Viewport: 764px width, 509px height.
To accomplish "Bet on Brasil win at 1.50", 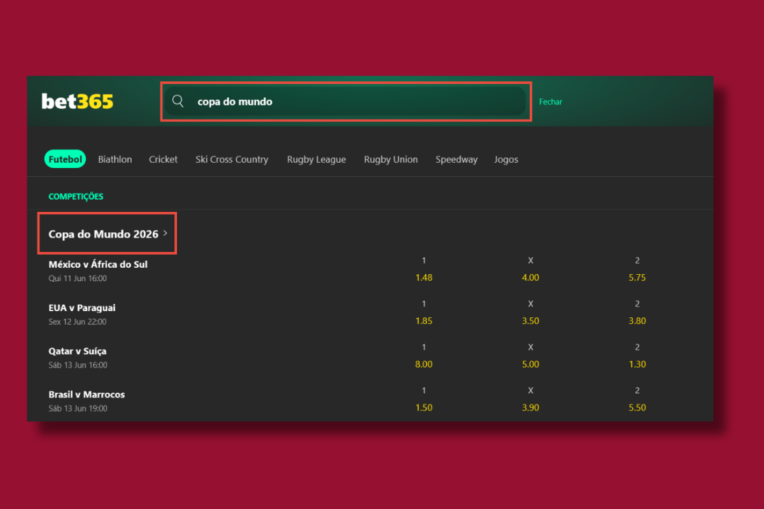I will point(424,408).
